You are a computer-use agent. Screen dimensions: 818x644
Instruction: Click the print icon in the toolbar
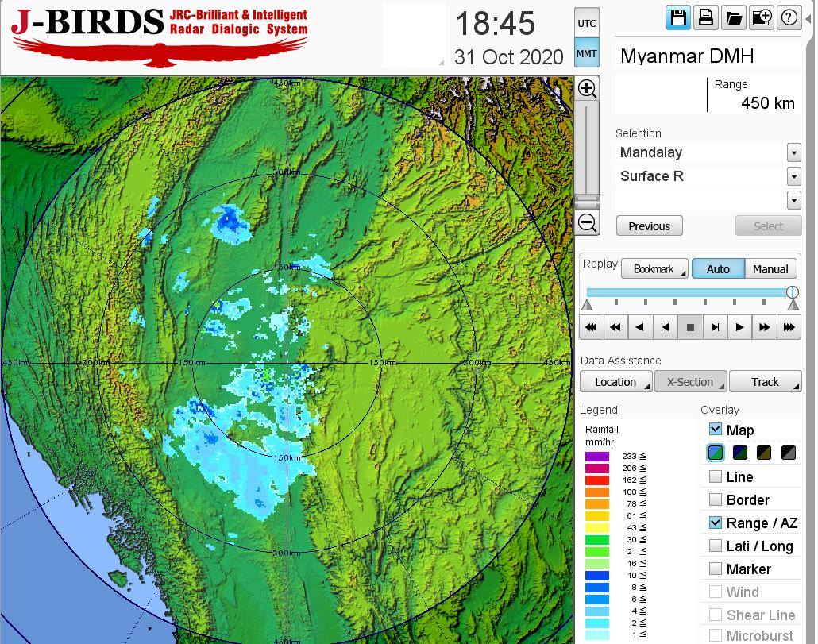point(705,17)
